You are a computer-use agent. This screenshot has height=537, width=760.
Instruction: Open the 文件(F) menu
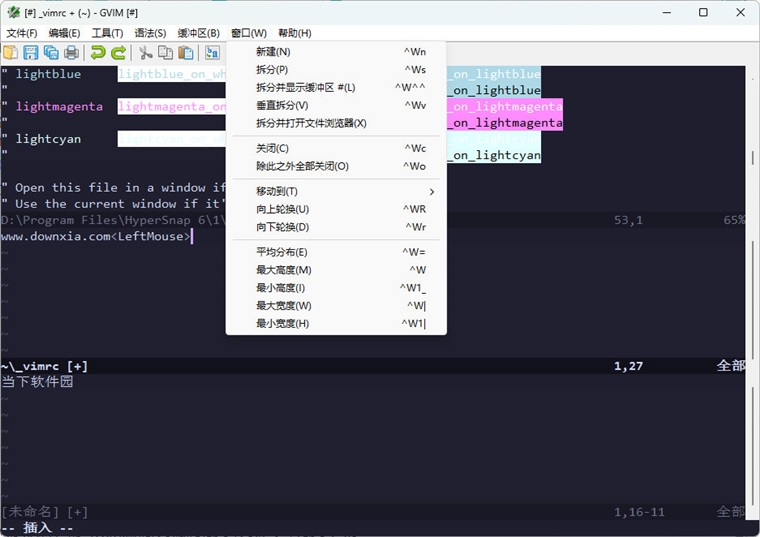(22, 33)
